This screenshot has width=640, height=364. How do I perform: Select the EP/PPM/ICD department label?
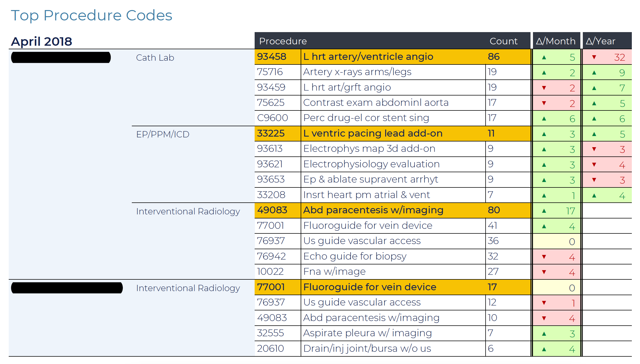pos(163,134)
